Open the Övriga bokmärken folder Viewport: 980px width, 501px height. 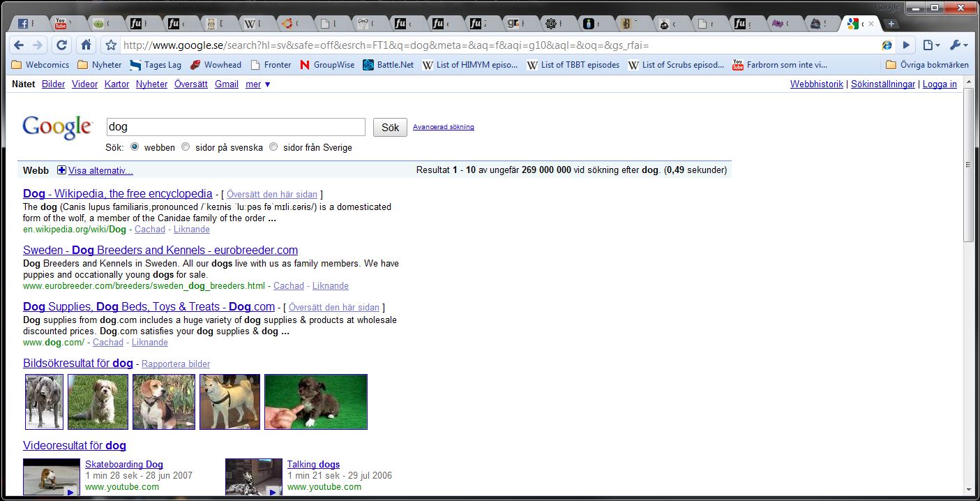926,65
